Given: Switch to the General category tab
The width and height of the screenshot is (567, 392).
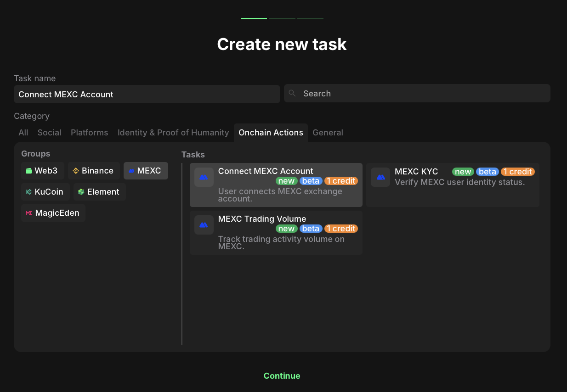Looking at the screenshot, I should [x=328, y=133].
